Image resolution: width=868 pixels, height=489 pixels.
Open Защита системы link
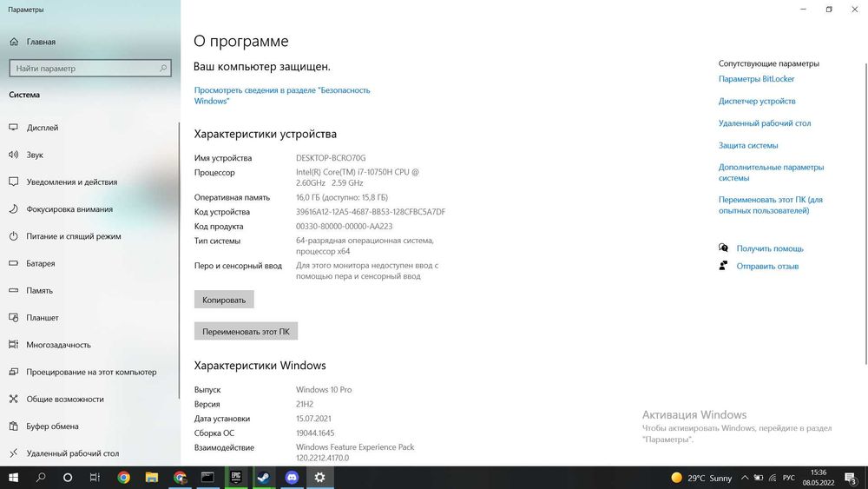[x=748, y=145]
